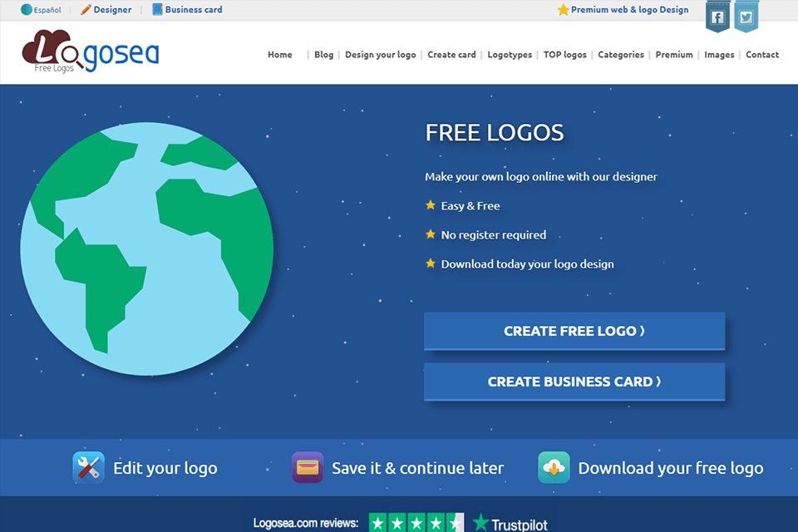Switch language to Español
Screen dimensions: 798x532
point(47,10)
